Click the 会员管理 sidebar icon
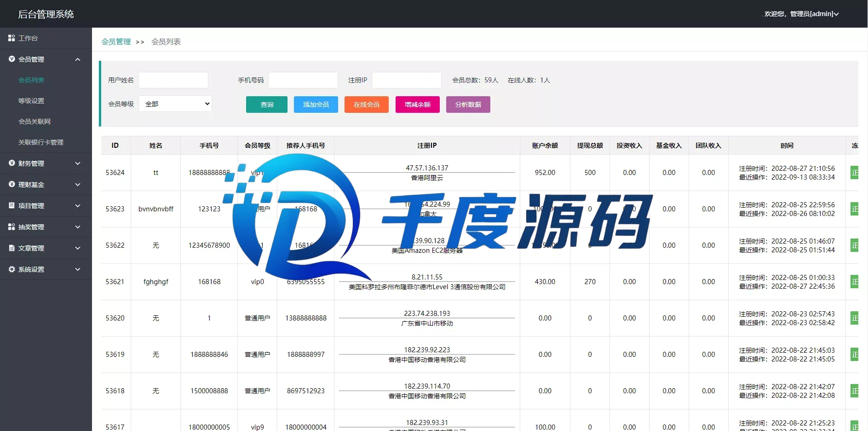This screenshot has width=868, height=431. point(11,59)
